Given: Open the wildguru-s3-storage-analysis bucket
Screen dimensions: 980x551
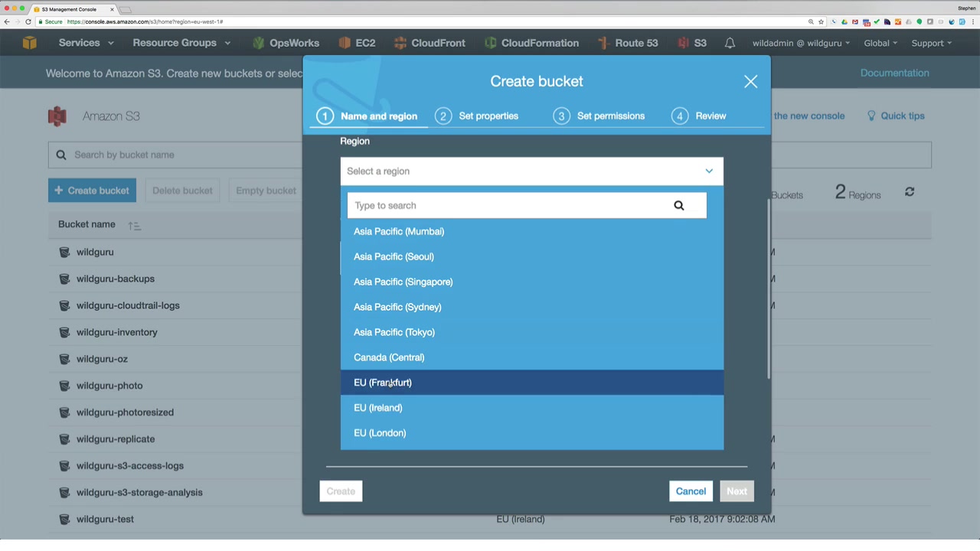Looking at the screenshot, I should coord(139,493).
